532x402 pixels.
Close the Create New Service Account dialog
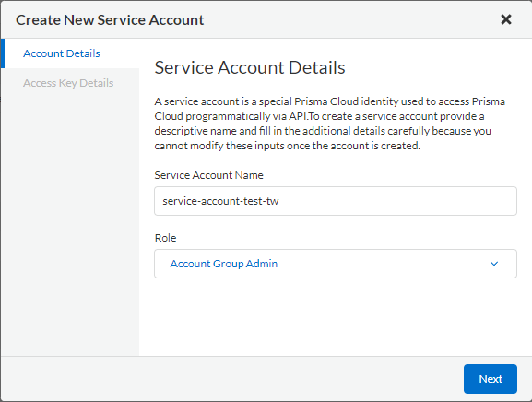click(506, 19)
